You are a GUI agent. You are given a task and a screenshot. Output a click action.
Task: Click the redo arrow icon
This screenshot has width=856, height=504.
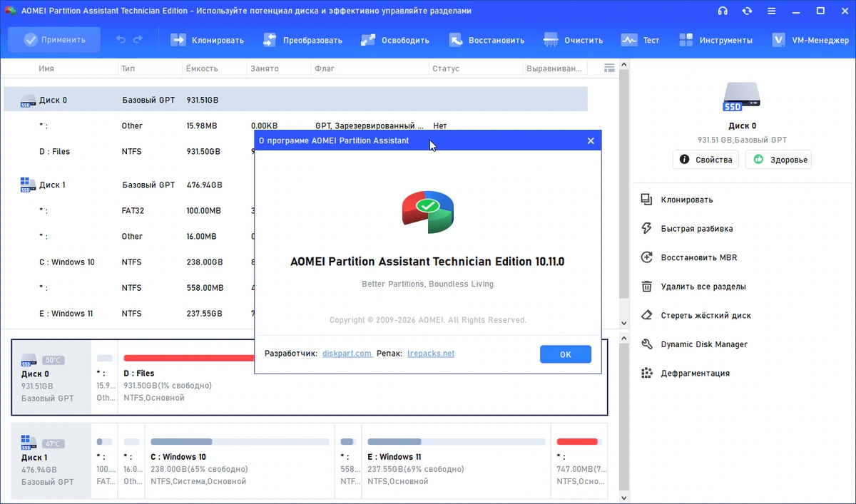coord(138,40)
